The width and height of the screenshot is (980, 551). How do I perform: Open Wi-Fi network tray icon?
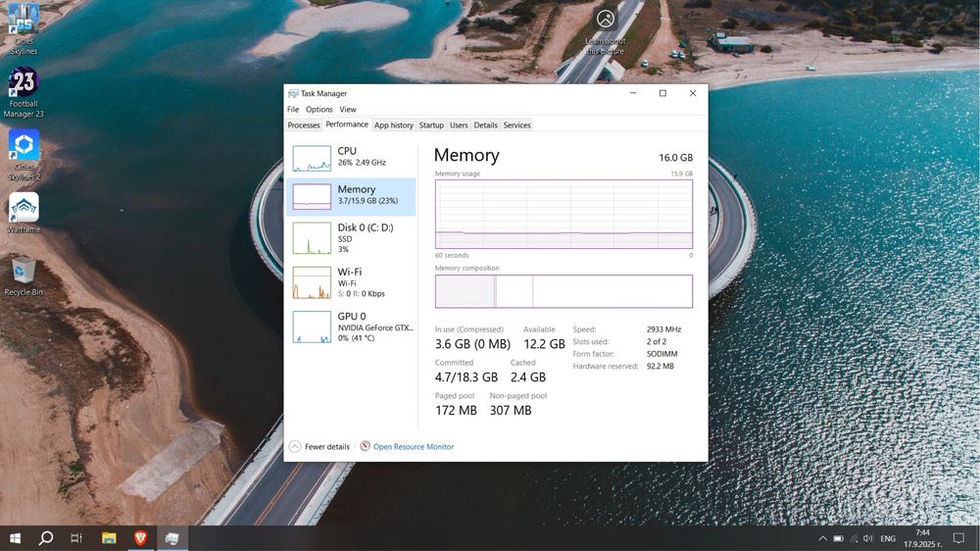tap(854, 538)
